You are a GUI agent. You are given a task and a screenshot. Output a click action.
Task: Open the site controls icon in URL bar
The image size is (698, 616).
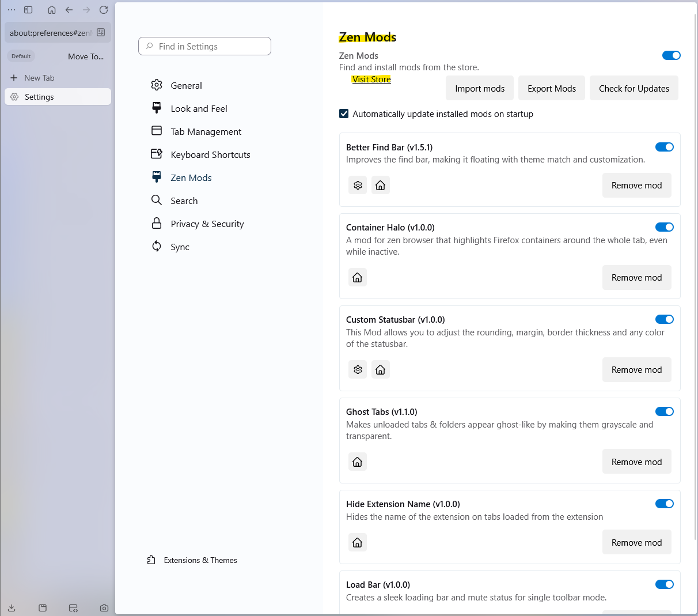[x=101, y=32]
